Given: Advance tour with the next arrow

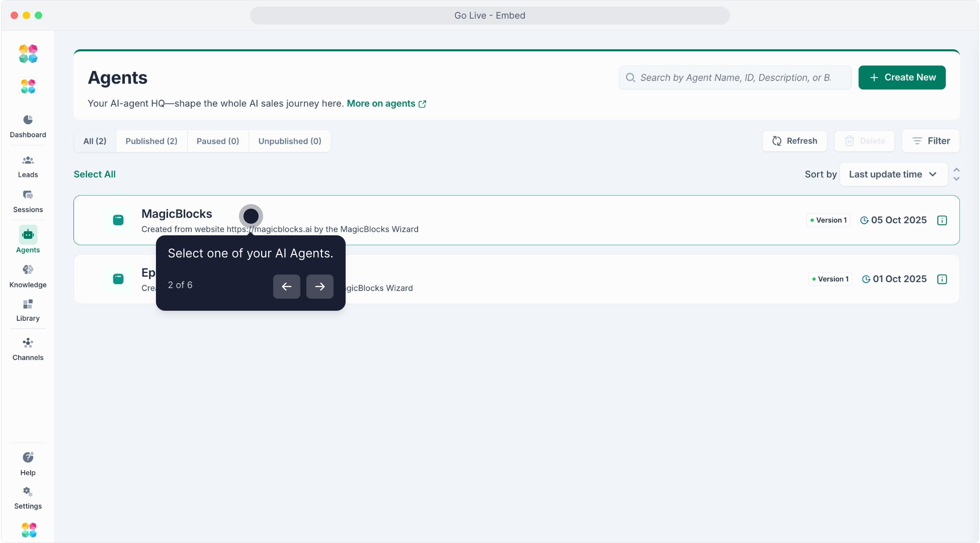Looking at the screenshot, I should 319,287.
